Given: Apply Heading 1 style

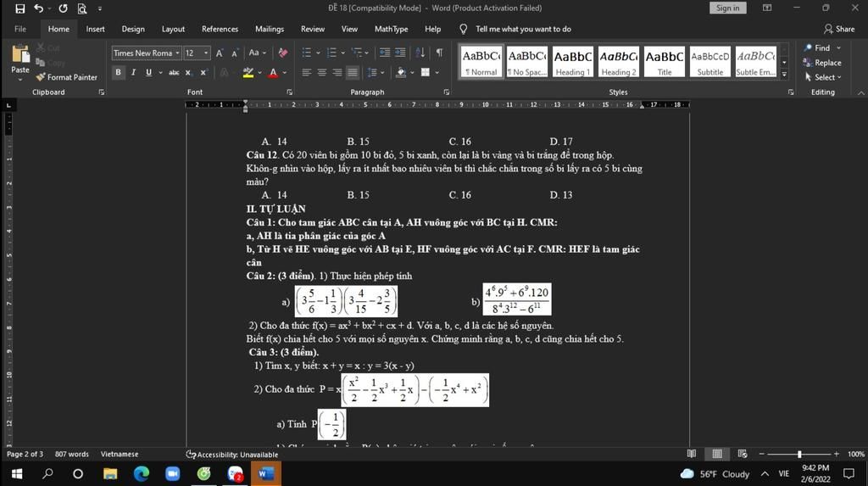Looking at the screenshot, I should click(x=573, y=62).
